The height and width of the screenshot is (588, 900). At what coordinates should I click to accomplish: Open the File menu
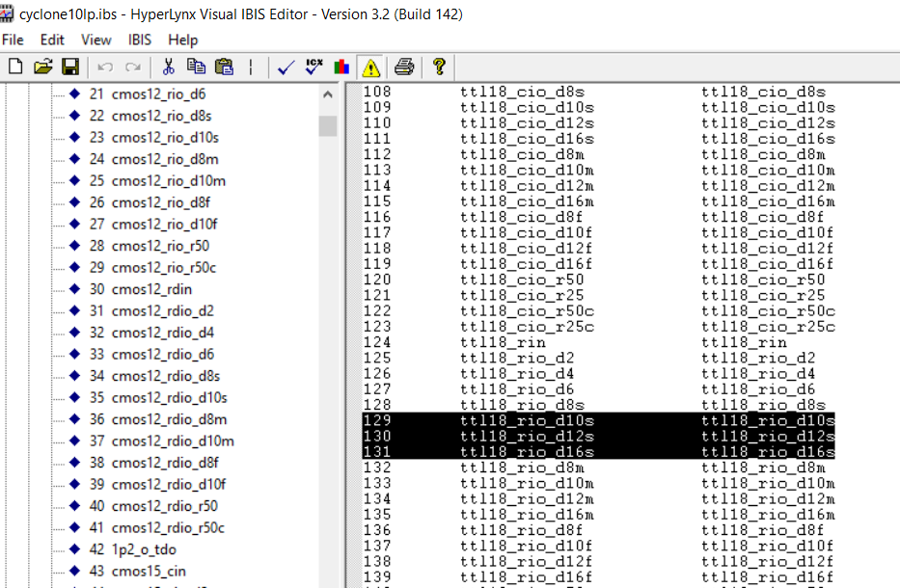pyautogui.click(x=13, y=40)
